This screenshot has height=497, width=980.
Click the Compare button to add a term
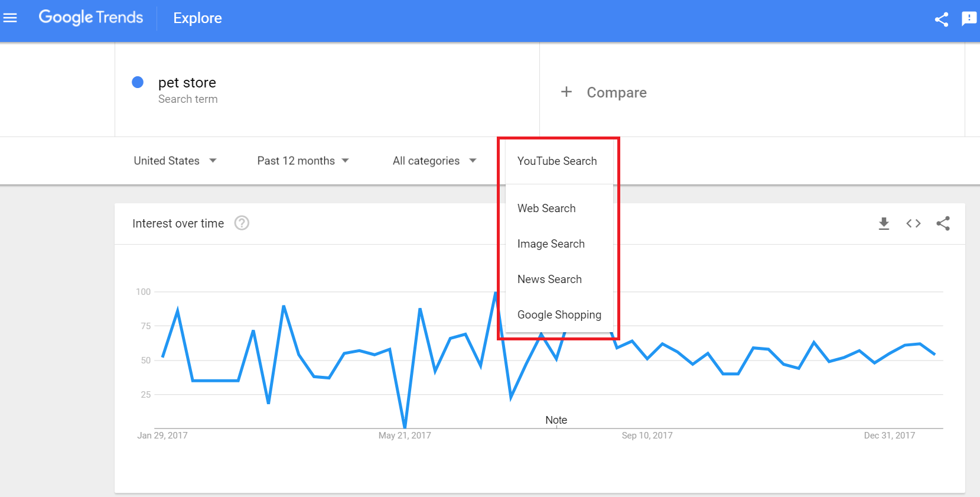(604, 92)
